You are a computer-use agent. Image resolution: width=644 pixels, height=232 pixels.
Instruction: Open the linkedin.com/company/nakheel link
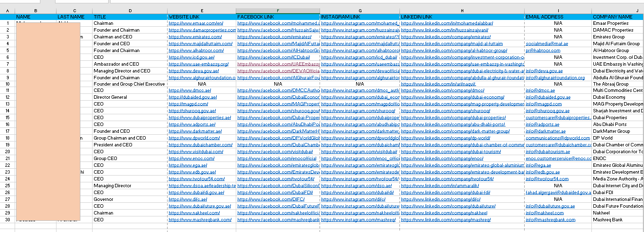pyautogui.click(x=444, y=213)
